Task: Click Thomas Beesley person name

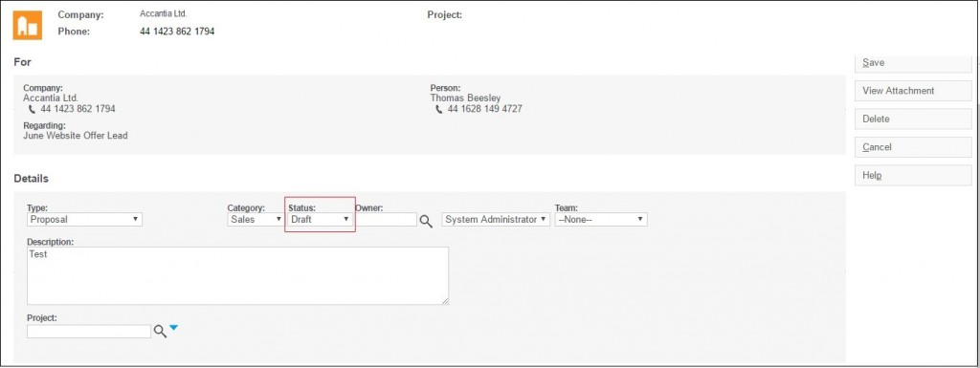Action: (x=465, y=98)
